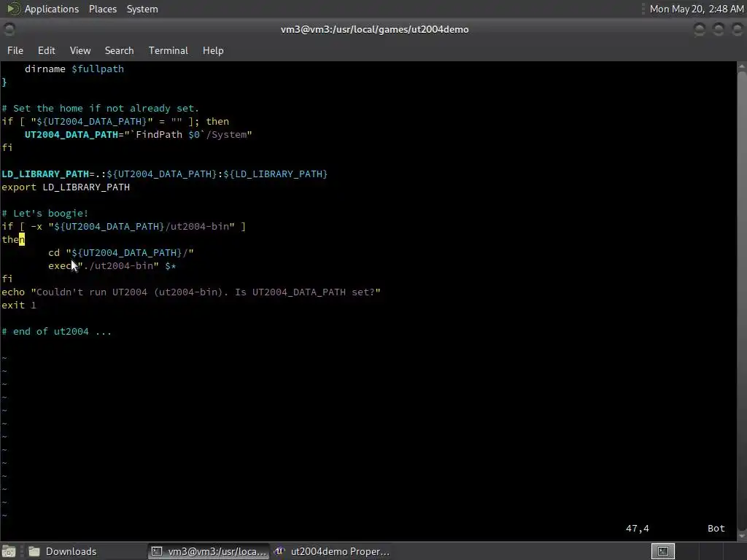Click the Applications logo icon
This screenshot has height=560, width=747.
click(13, 9)
